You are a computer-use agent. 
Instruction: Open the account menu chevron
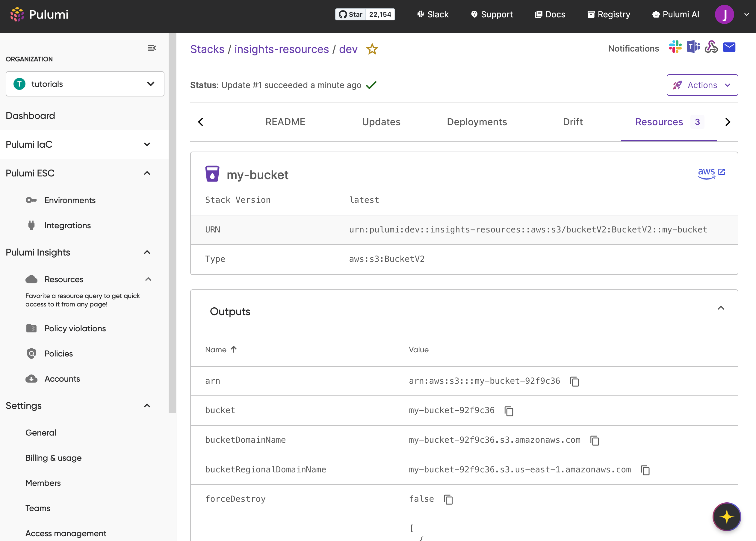[746, 14]
